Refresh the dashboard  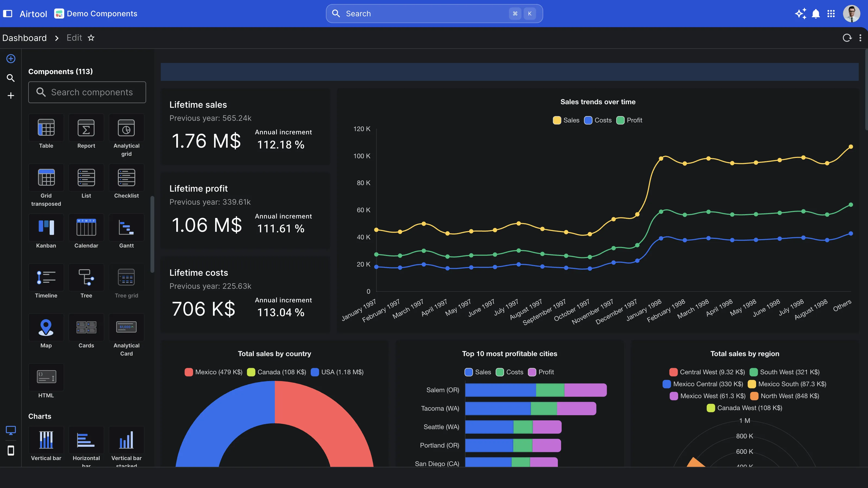point(847,38)
